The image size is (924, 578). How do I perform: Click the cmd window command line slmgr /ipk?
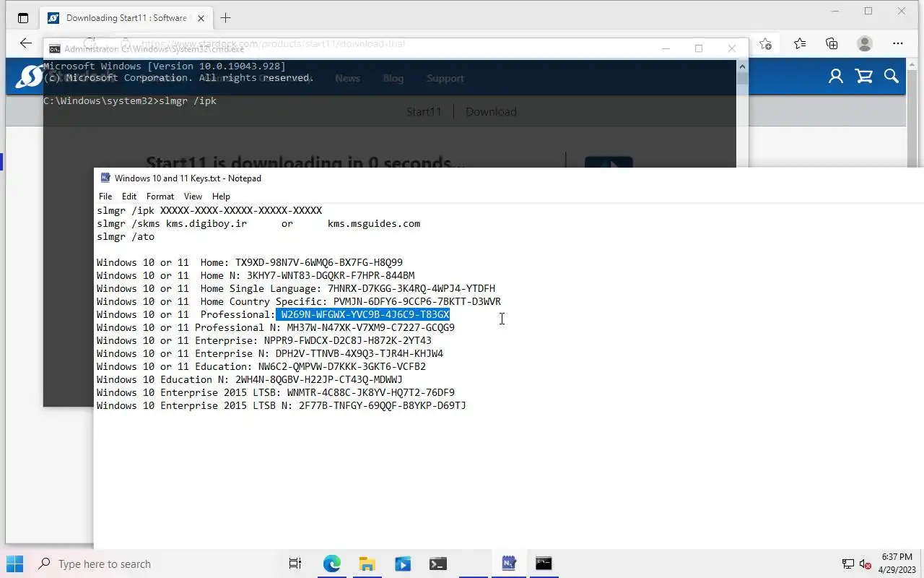click(130, 100)
